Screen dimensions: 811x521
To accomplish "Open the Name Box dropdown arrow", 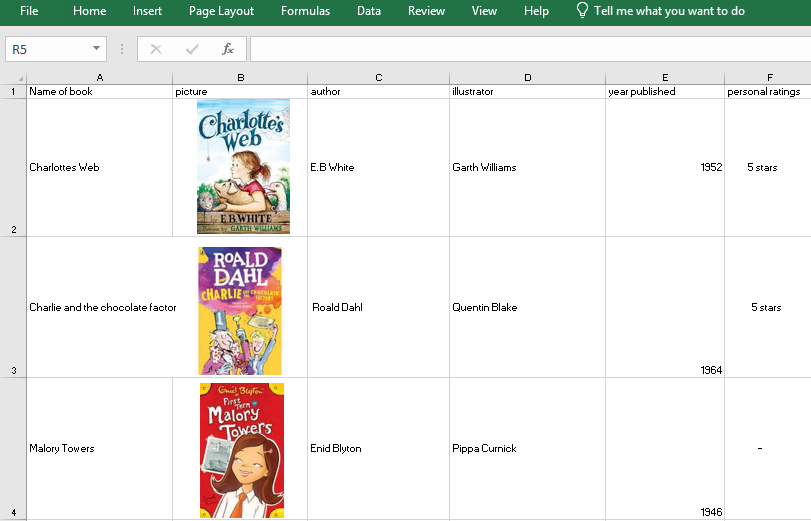I will click(96, 49).
